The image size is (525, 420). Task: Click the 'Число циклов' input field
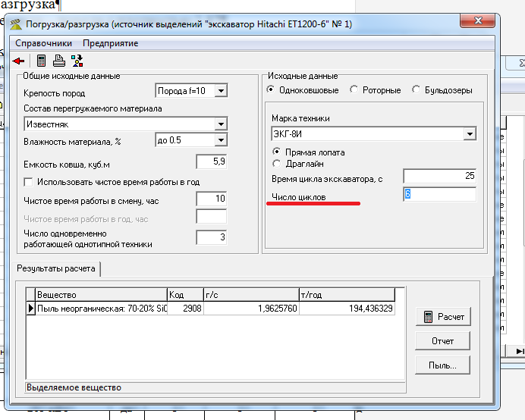click(439, 195)
